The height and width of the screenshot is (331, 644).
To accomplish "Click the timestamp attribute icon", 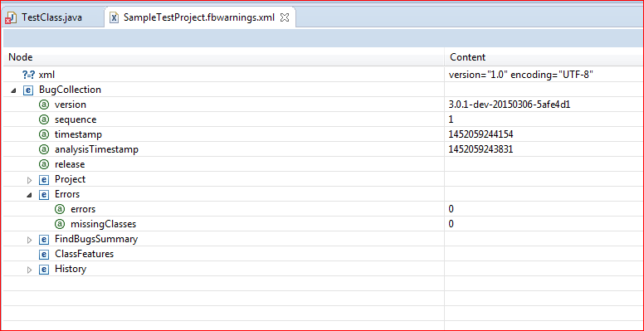I will click(44, 134).
